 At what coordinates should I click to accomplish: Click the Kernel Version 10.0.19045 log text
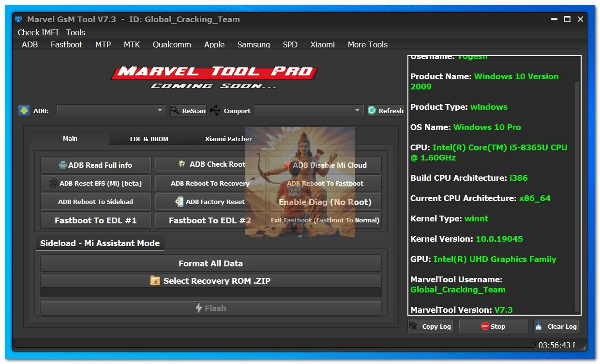466,239
